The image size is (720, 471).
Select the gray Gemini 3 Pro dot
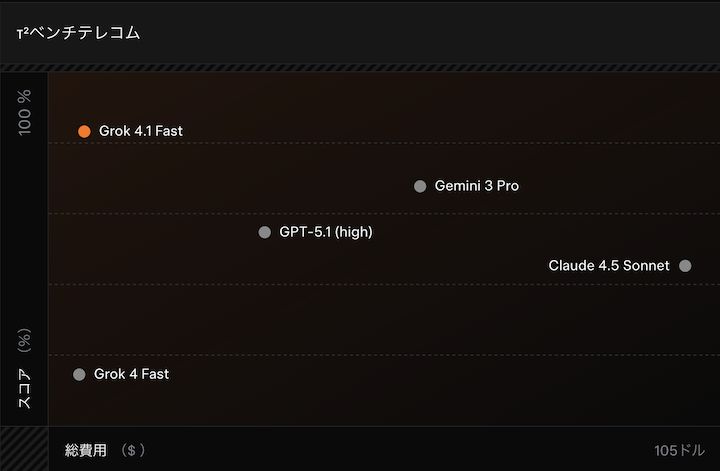click(x=420, y=186)
